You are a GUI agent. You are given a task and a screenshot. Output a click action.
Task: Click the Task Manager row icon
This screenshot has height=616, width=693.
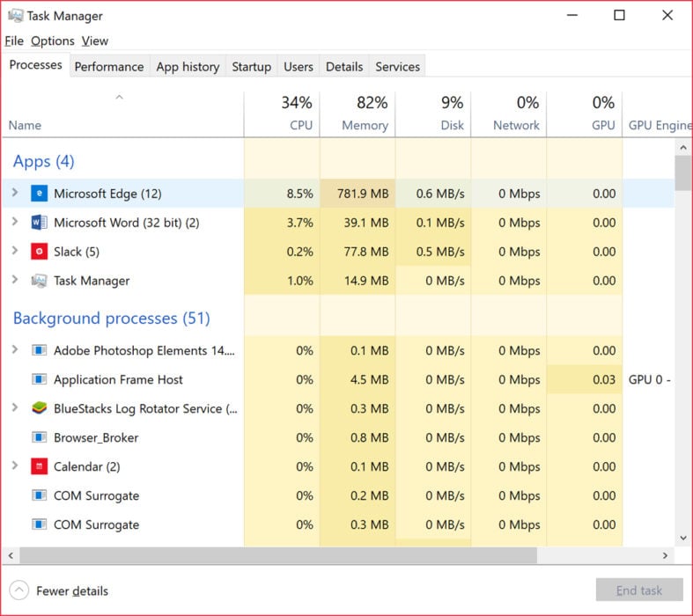click(39, 281)
